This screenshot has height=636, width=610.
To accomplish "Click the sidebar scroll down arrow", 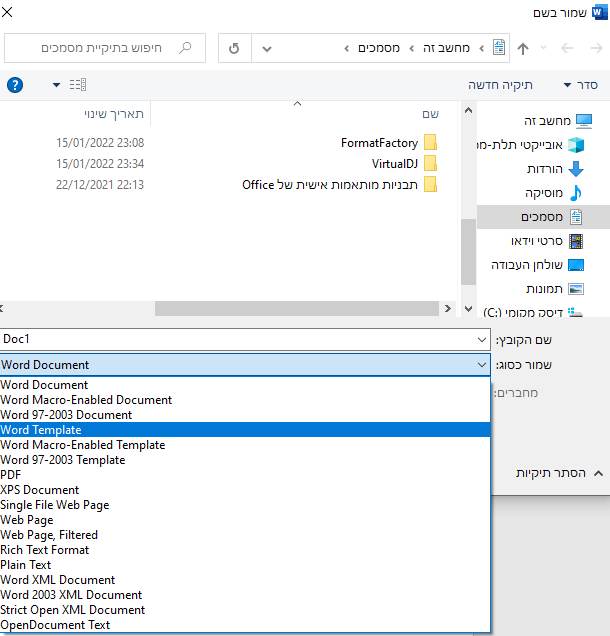I will [468, 309].
